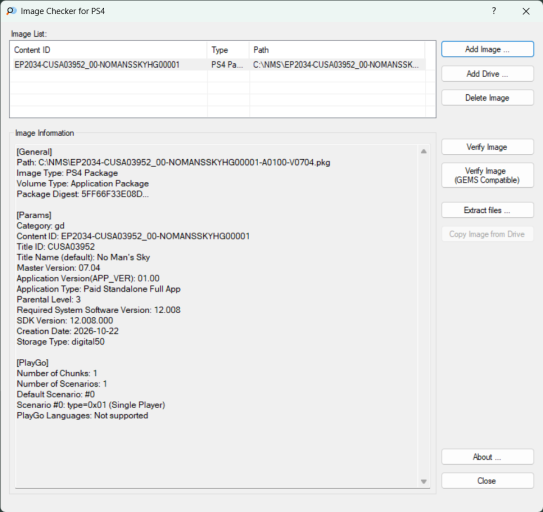Click scroll down arrow in Image Information panel

424,482
